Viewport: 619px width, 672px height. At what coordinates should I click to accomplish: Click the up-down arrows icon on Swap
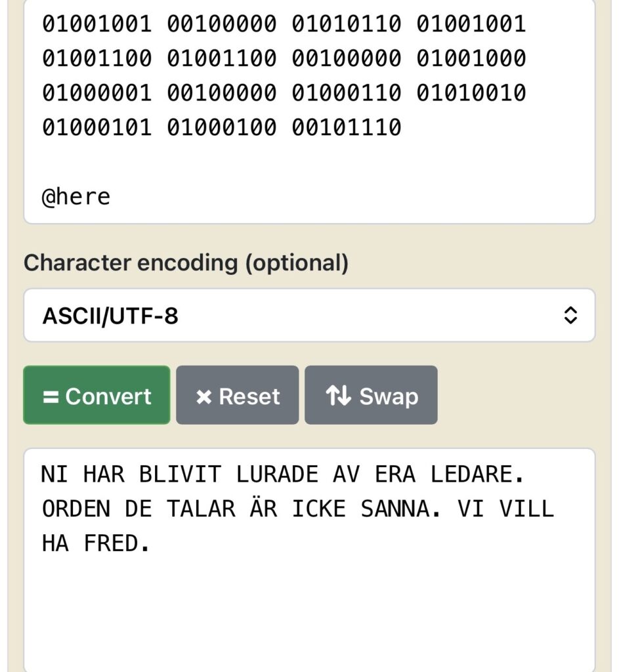click(x=338, y=396)
